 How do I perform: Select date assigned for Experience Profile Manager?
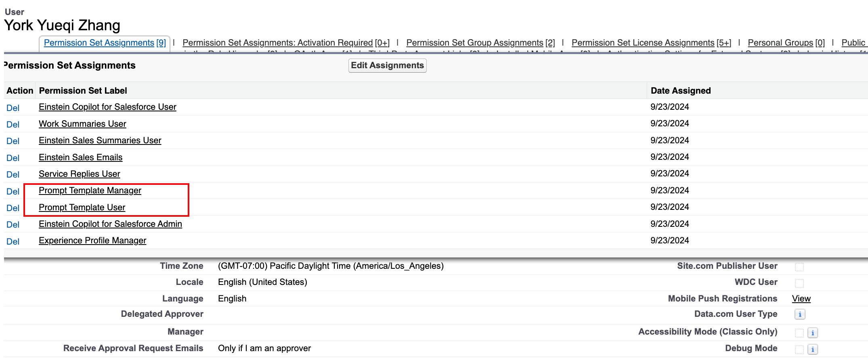click(669, 241)
